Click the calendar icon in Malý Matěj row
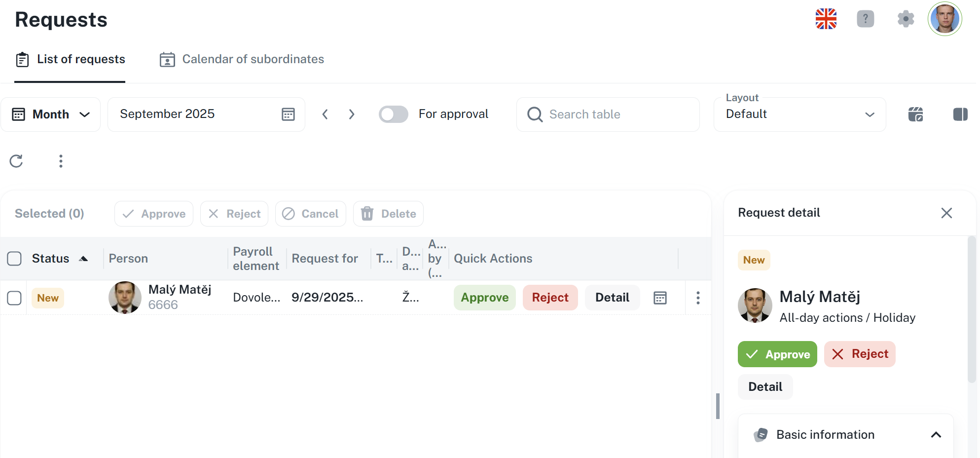Image resolution: width=980 pixels, height=458 pixels. coord(660,298)
